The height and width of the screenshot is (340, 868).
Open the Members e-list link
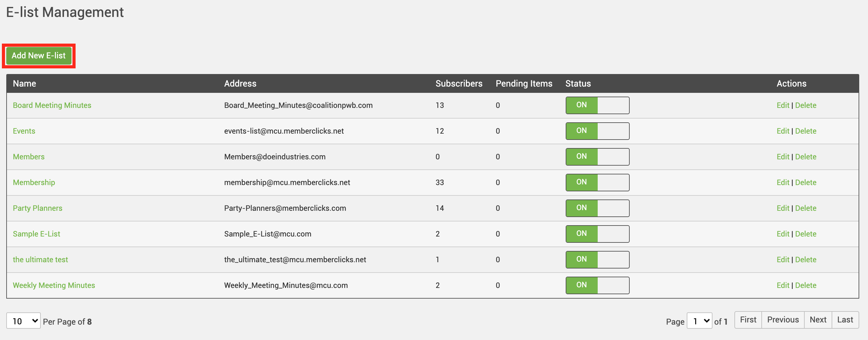click(29, 157)
